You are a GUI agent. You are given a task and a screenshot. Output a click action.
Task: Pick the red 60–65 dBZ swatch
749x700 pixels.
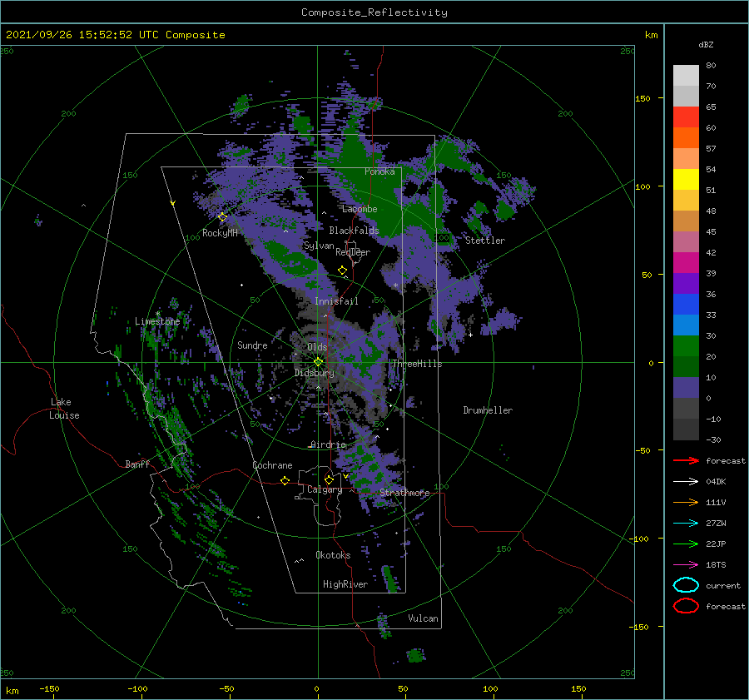[686, 117]
